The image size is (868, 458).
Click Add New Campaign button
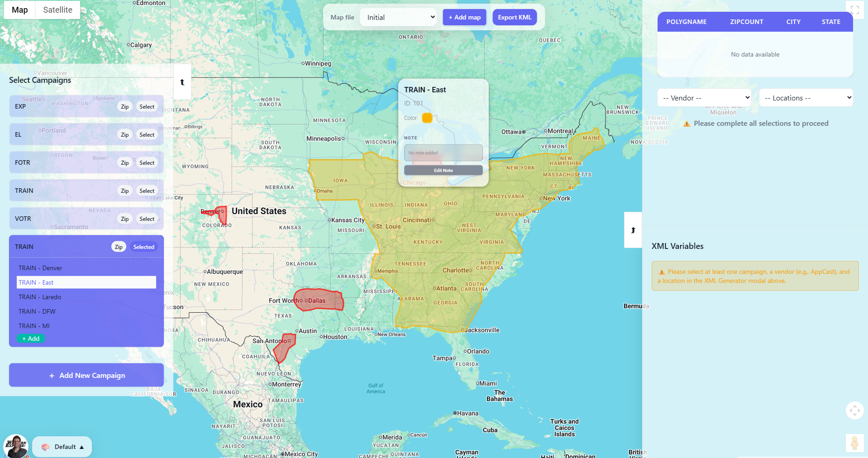pos(86,375)
